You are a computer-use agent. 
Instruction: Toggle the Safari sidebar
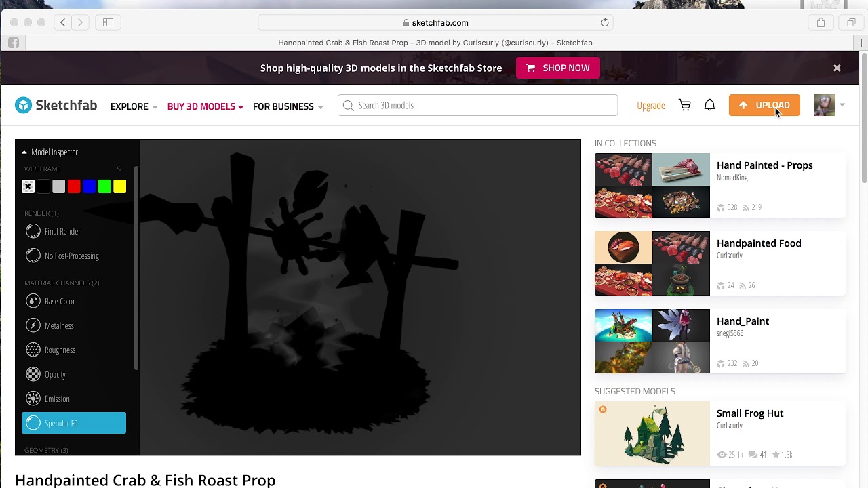pos(108,22)
